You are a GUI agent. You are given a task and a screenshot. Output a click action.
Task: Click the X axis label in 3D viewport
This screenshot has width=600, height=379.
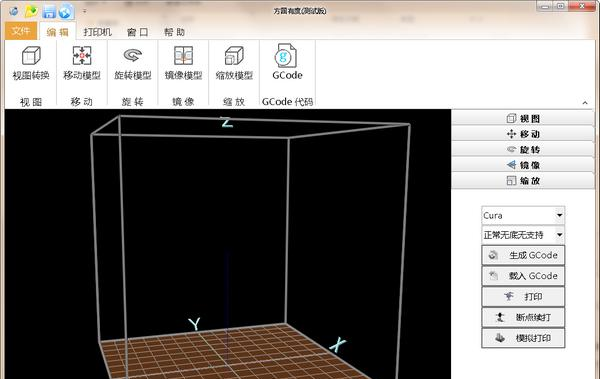click(338, 345)
